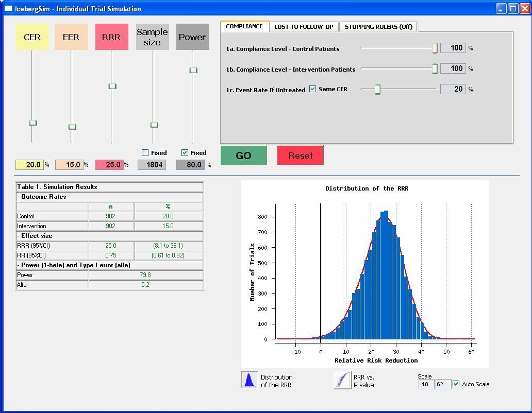Click the red Reset button
This screenshot has width=532, height=413.
tap(301, 156)
